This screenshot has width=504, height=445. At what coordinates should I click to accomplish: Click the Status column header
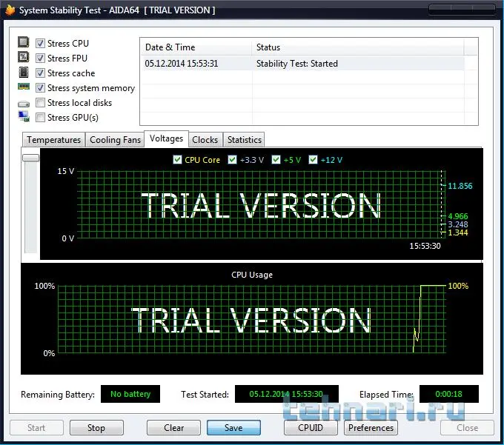tap(358, 47)
